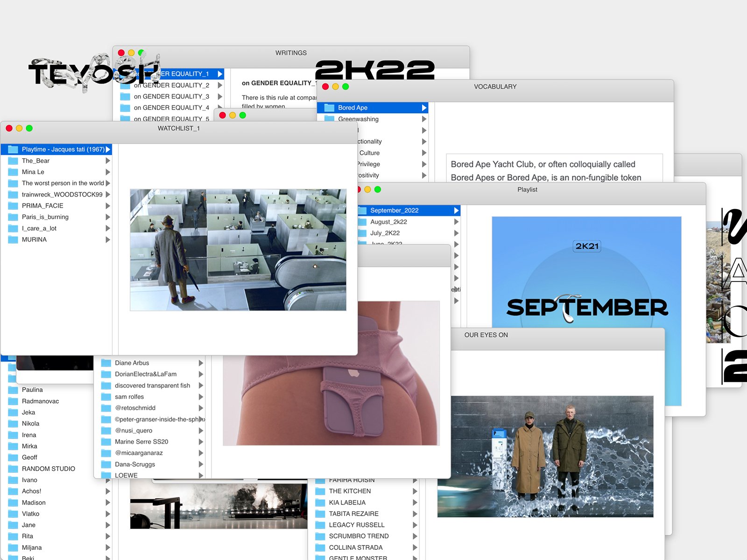Click the Marine Serre SS20 folder icon

coord(106,442)
